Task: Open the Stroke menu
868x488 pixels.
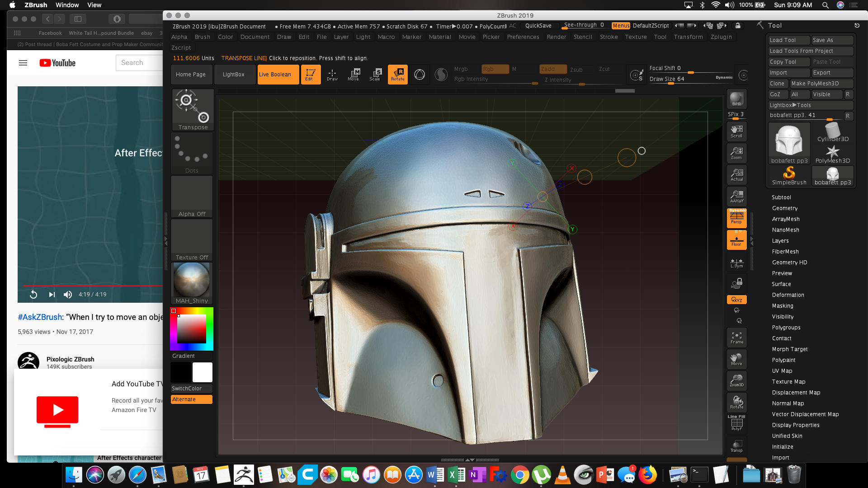Action: (609, 37)
